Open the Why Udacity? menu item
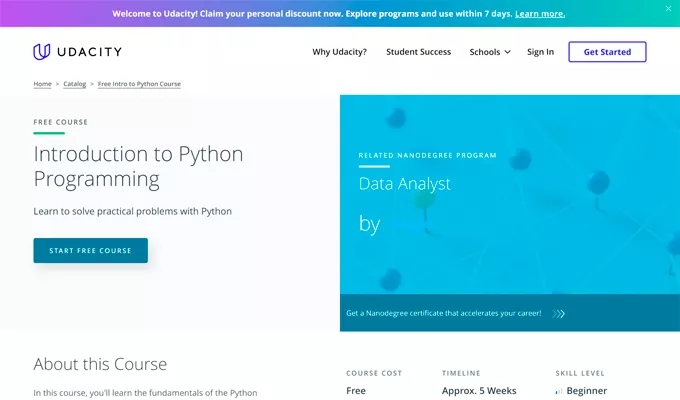Screen dimensions: 680x400 coord(340,52)
